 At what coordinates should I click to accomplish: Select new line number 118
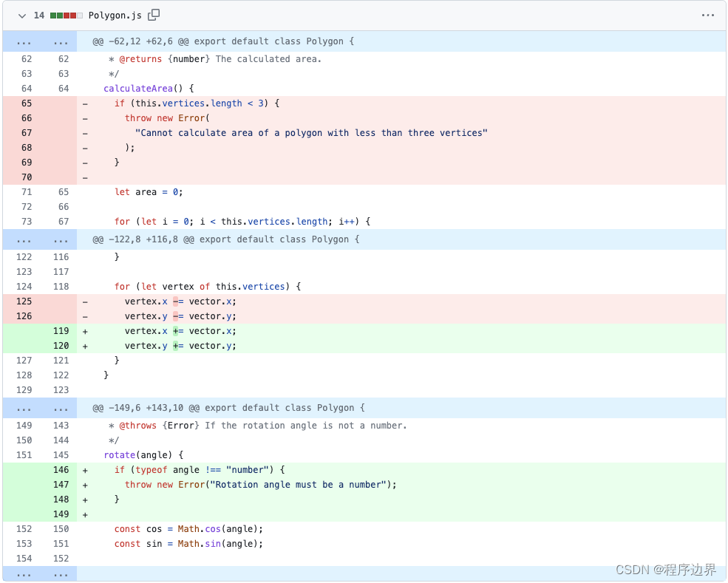coord(61,287)
